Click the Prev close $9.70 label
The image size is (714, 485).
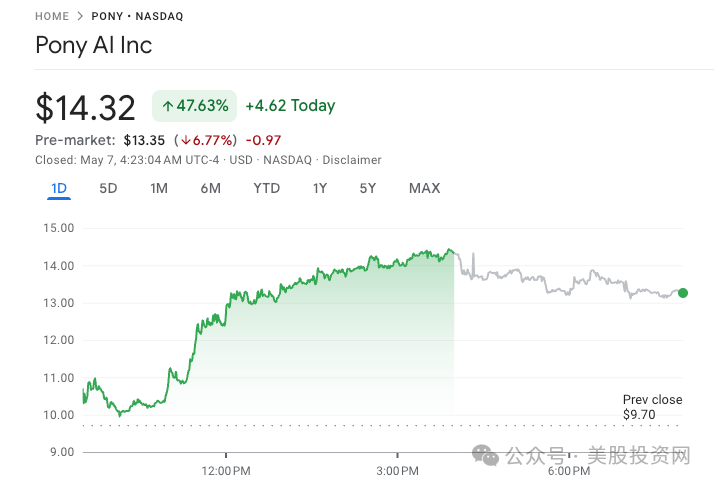pos(652,406)
